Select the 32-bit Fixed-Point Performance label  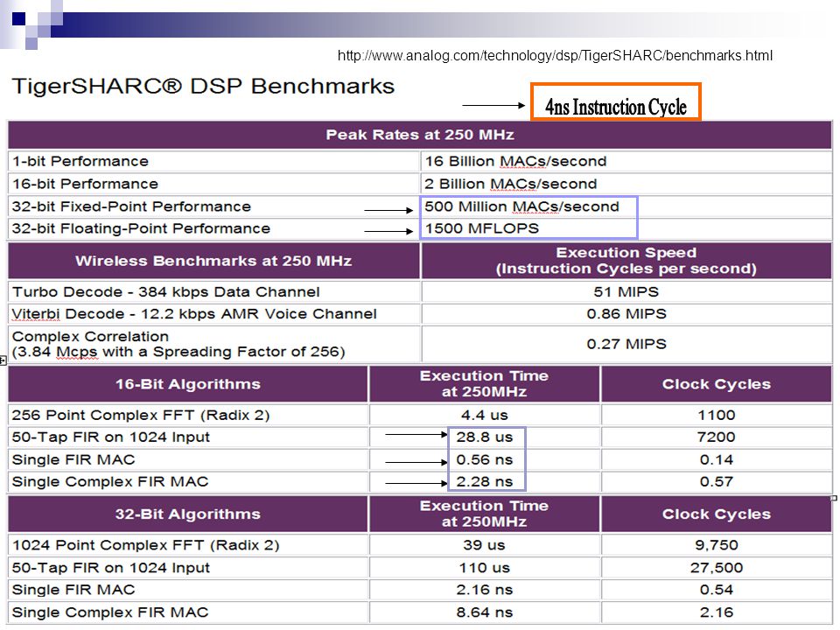131,206
